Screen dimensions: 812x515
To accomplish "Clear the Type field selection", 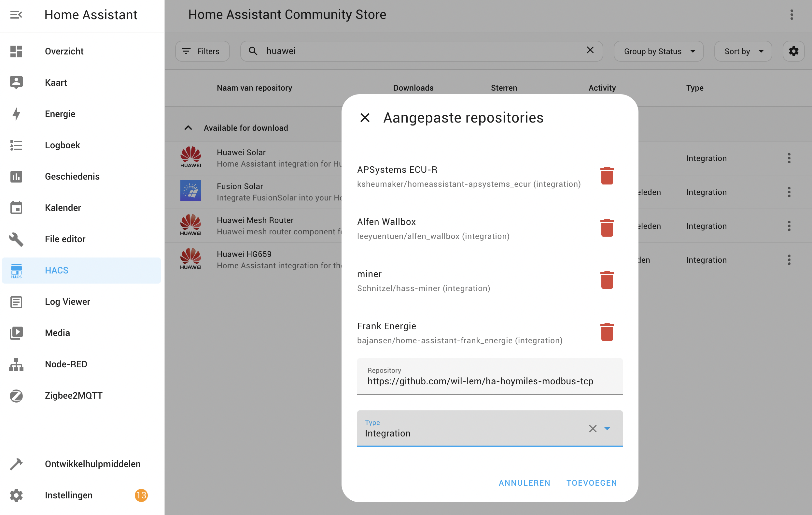I will pyautogui.click(x=593, y=429).
